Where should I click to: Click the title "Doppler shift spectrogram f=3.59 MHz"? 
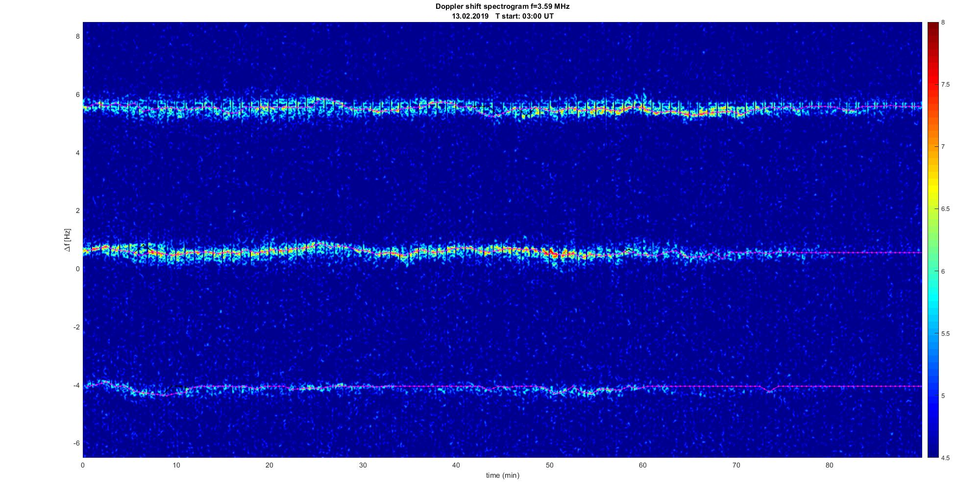pos(502,7)
